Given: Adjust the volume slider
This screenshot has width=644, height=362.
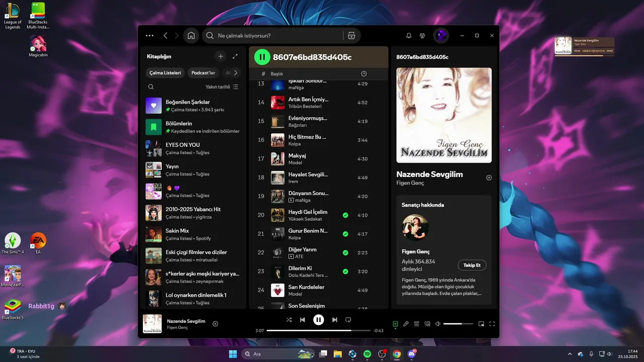Looking at the screenshot, I should click(x=458, y=324).
